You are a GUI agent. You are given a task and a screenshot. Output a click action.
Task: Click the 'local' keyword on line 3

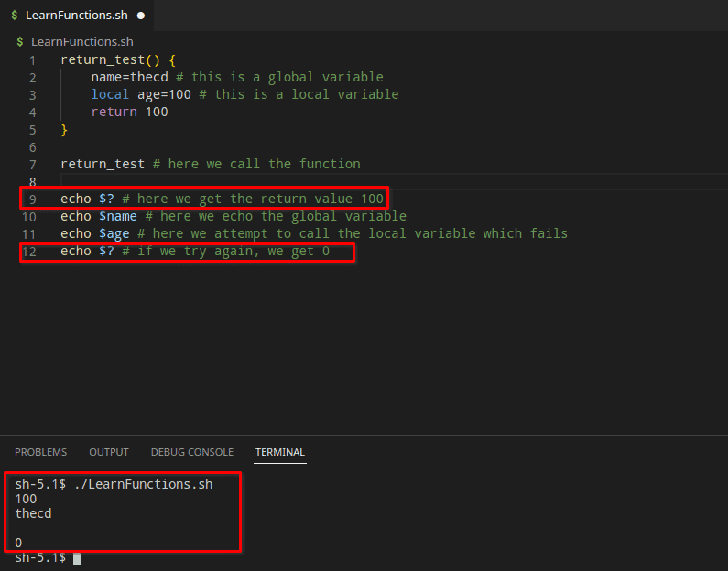tap(110, 94)
